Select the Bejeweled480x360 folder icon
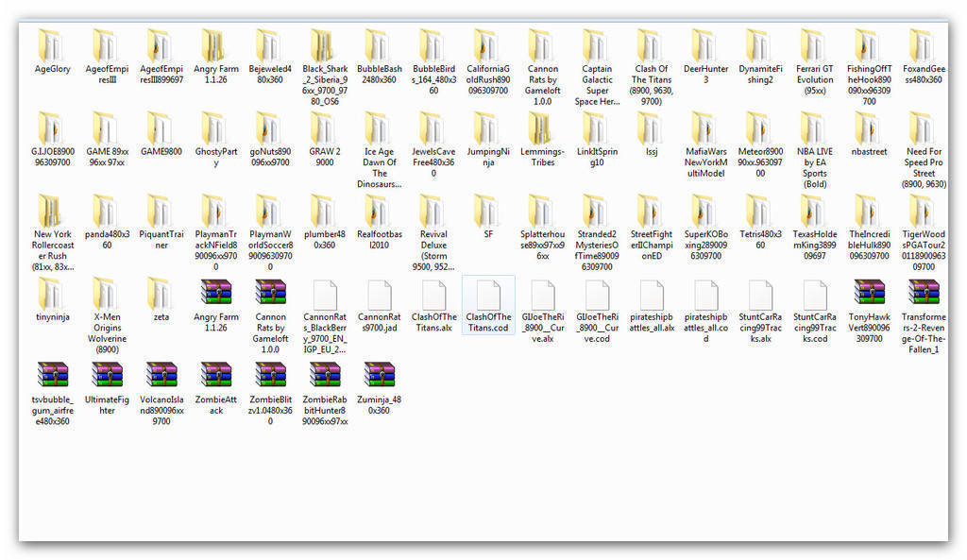 tap(270, 45)
